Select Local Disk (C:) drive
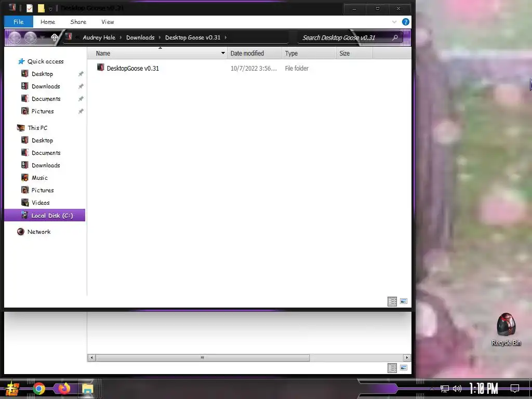532x399 pixels. [45, 216]
